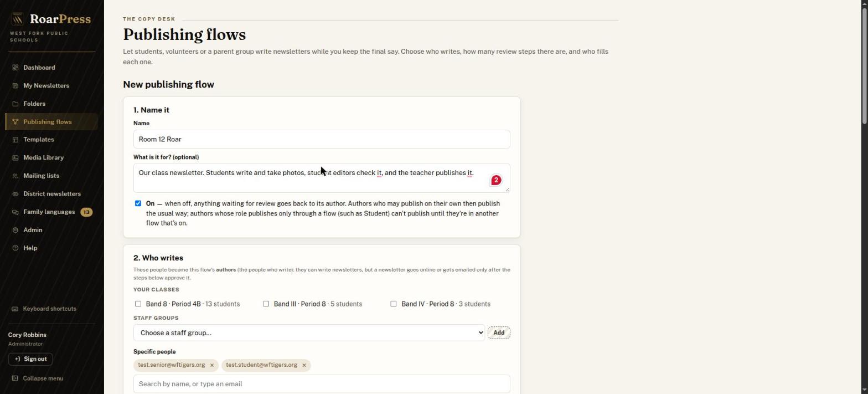Image resolution: width=868 pixels, height=394 pixels.
Task: Click test.senior@wftigers.org chip text
Action: click(172, 365)
